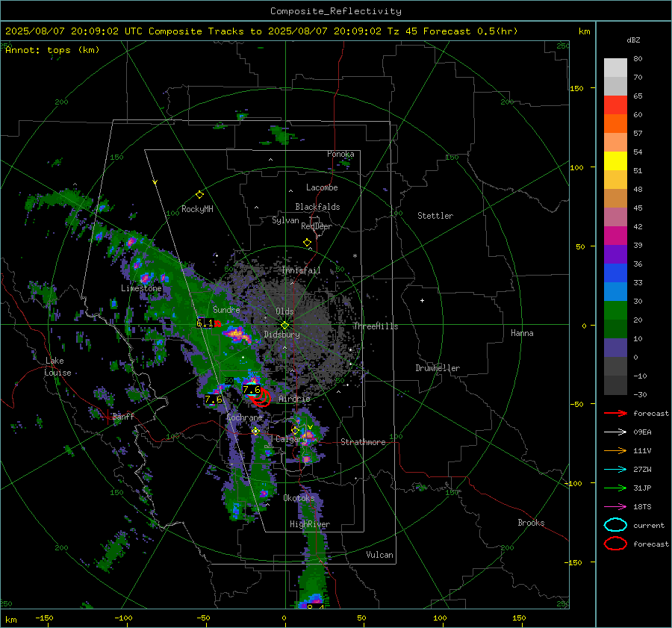
Task: Click the 6.1 storm top label
Action: pos(205,323)
